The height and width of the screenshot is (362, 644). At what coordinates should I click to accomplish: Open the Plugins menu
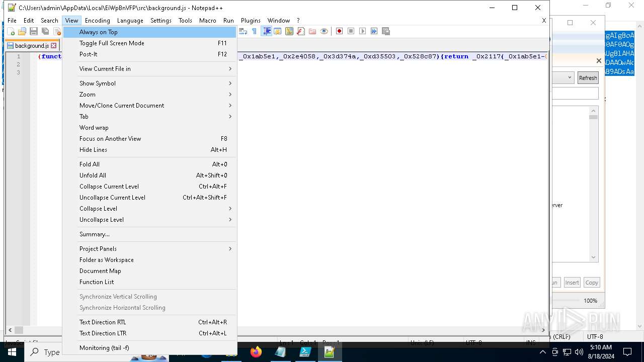(251, 21)
